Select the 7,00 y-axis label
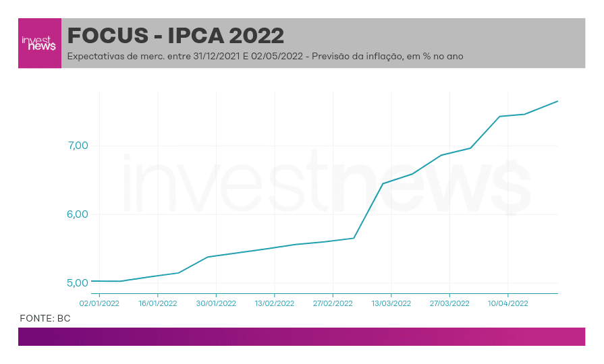This screenshot has width=604, height=364. [x=78, y=146]
